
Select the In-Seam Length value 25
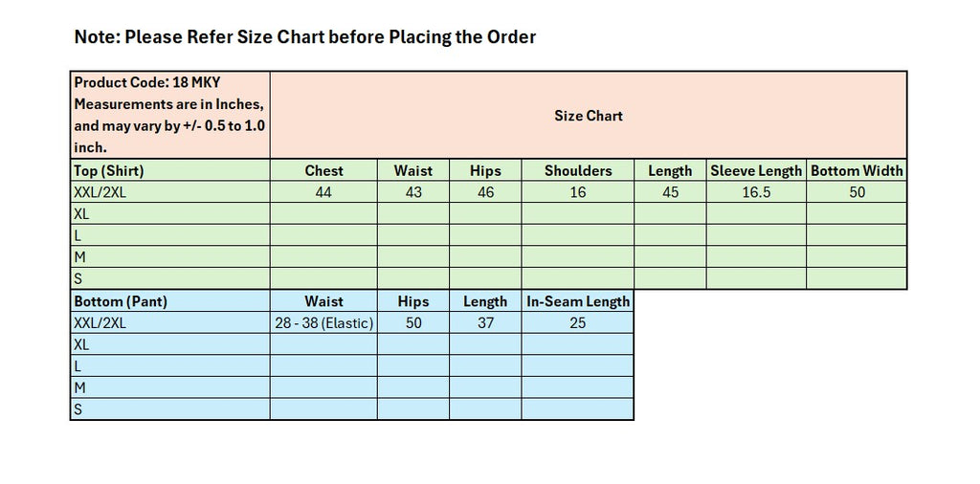pyautogui.click(x=578, y=323)
